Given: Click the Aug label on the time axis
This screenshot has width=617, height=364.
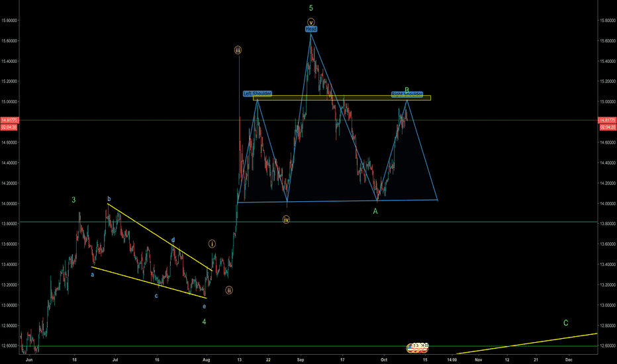Looking at the screenshot, I should 206,359.
